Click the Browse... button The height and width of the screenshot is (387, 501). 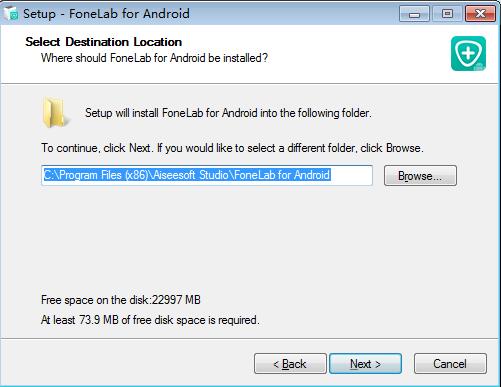point(420,176)
